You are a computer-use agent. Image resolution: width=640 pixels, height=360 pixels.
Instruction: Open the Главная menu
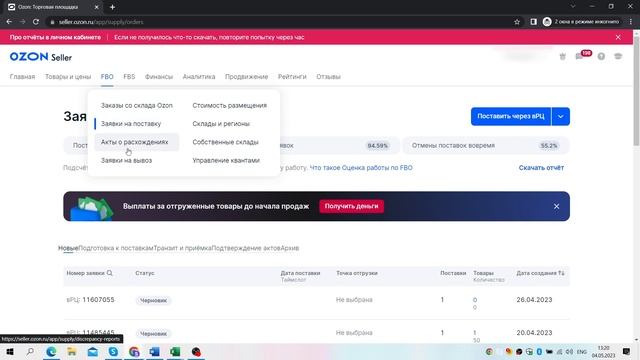coord(22,77)
